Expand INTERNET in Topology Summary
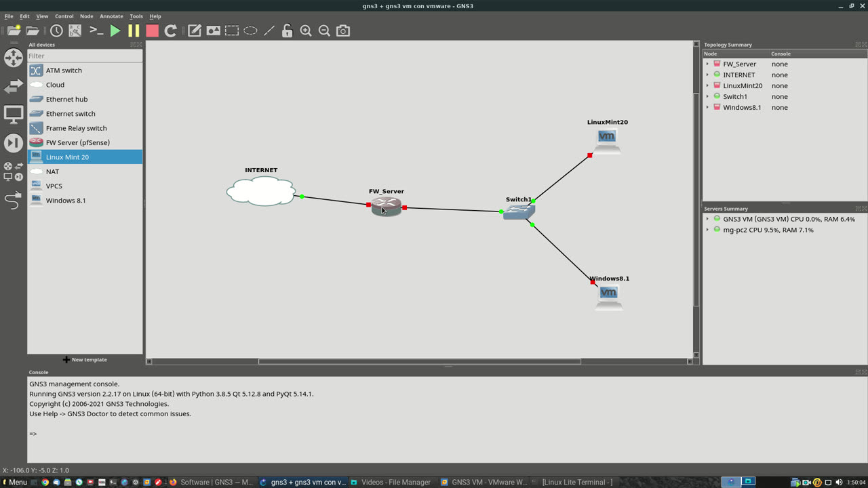 [x=707, y=75]
